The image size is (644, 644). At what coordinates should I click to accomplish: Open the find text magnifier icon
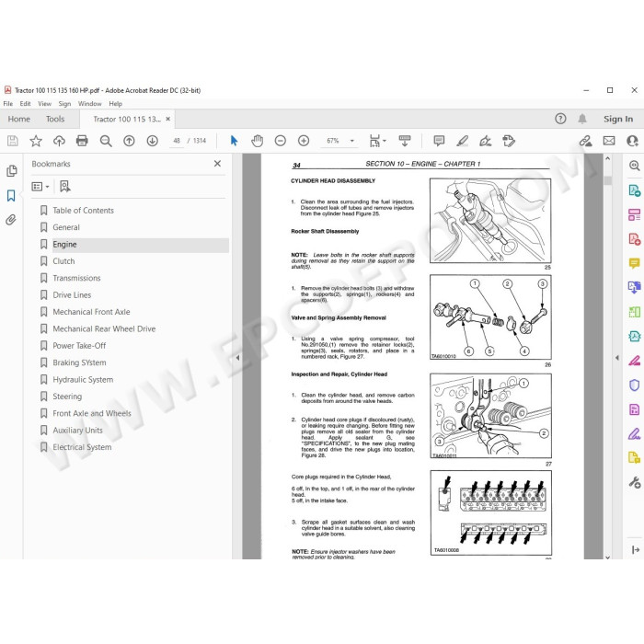coord(106,141)
